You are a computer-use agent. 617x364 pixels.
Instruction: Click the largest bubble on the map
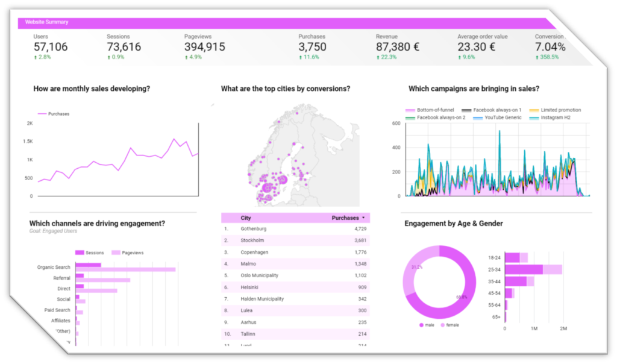[267, 187]
